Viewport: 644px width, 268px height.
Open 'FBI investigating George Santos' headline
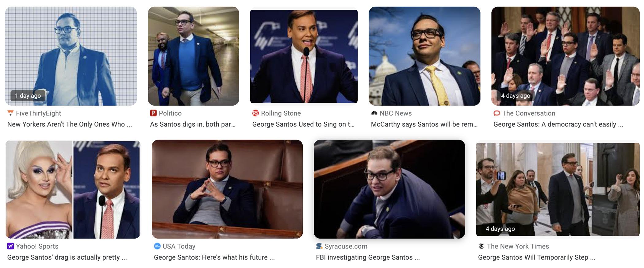point(368,257)
